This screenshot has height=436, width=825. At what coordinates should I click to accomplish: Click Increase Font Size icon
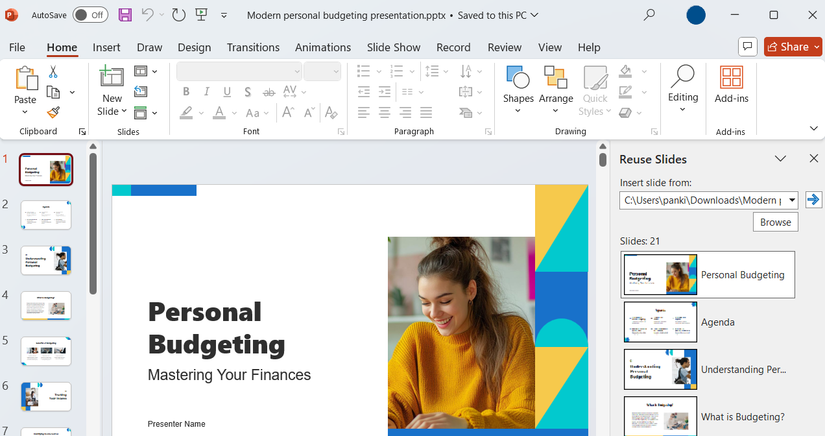pos(288,112)
